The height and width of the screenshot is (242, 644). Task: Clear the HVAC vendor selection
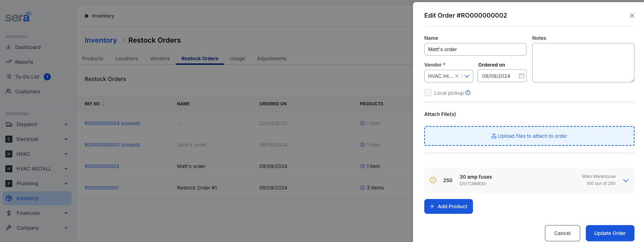click(x=457, y=76)
